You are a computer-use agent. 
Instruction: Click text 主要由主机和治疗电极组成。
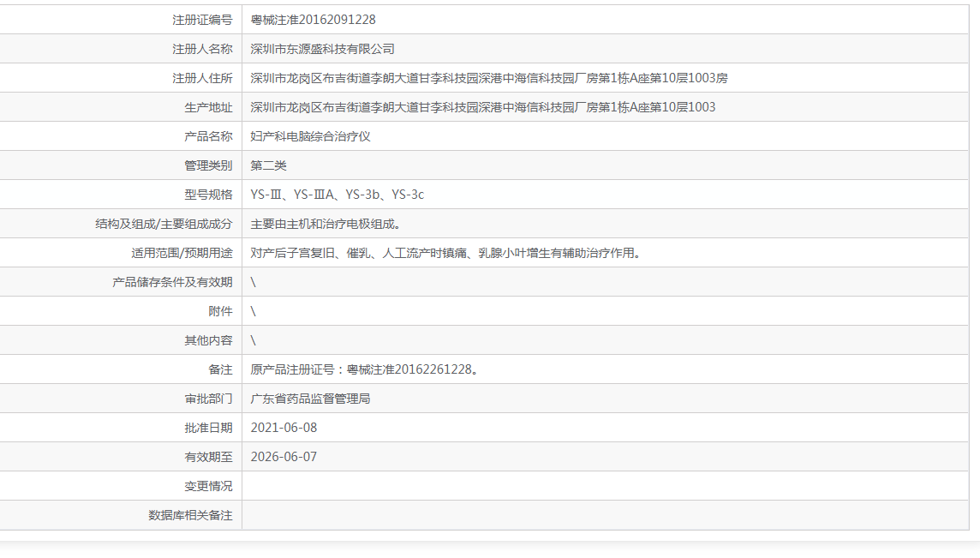pos(326,224)
